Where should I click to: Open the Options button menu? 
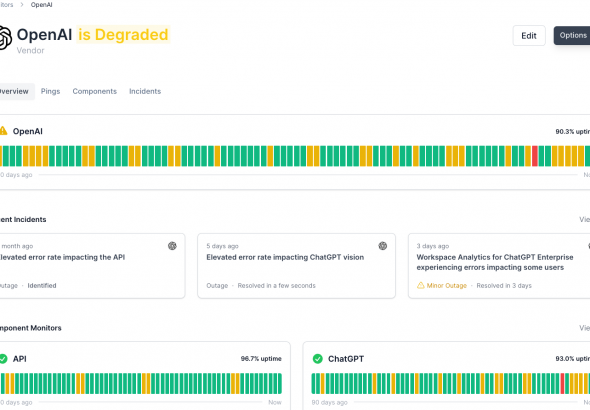coord(572,36)
